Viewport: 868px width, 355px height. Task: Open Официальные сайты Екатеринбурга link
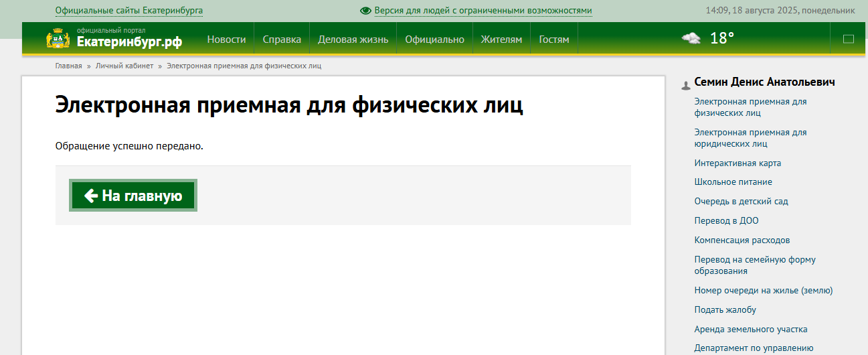129,11
